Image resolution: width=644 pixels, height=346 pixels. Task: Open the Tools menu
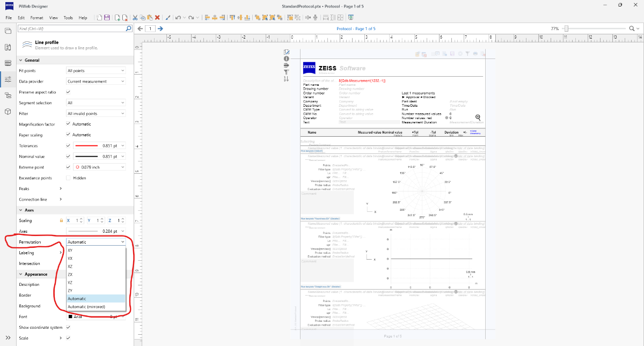pos(68,18)
